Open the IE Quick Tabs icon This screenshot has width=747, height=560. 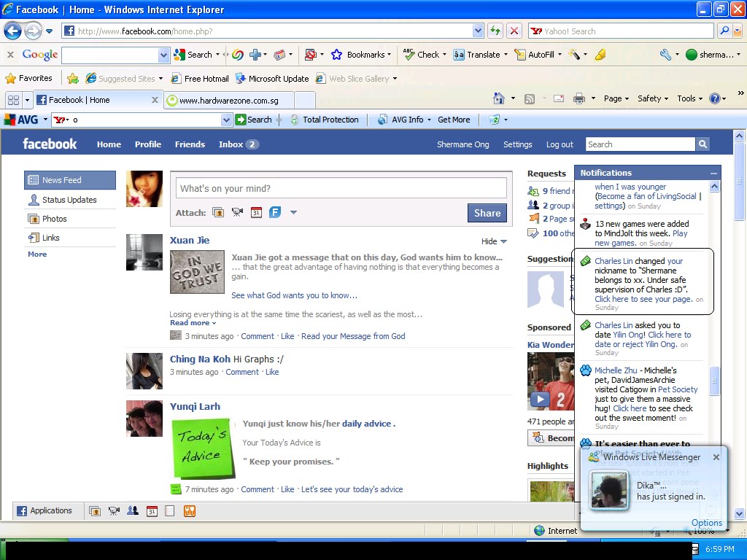pos(13,100)
